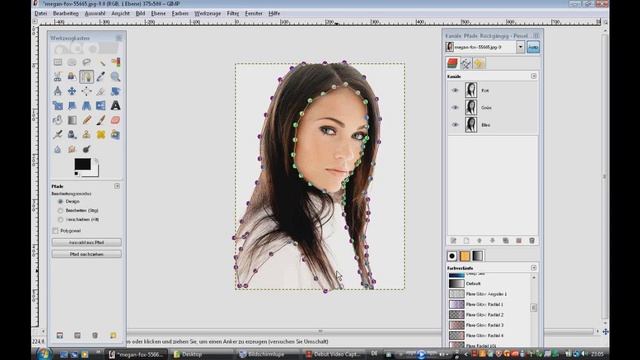Select the Paintbrush tool

(101, 120)
